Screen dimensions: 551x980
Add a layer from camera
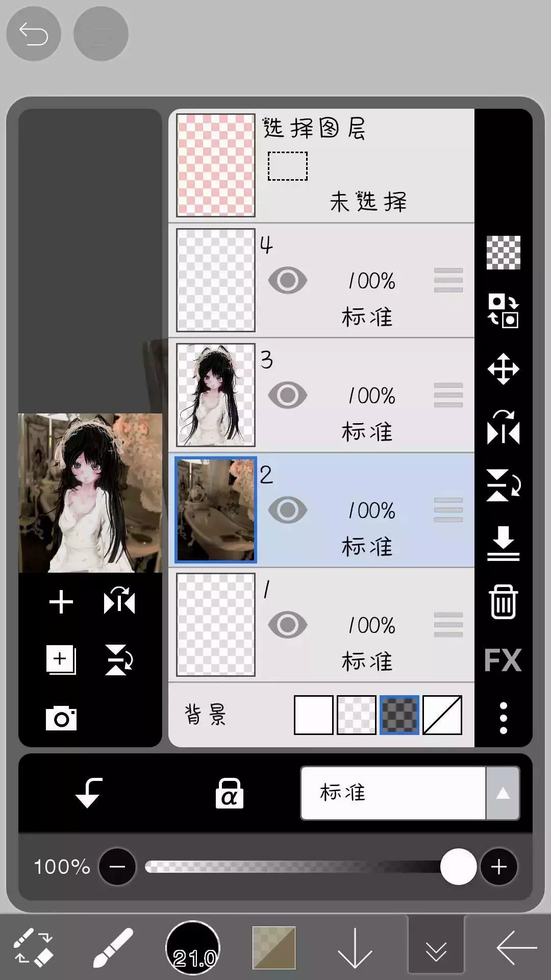coord(61,719)
